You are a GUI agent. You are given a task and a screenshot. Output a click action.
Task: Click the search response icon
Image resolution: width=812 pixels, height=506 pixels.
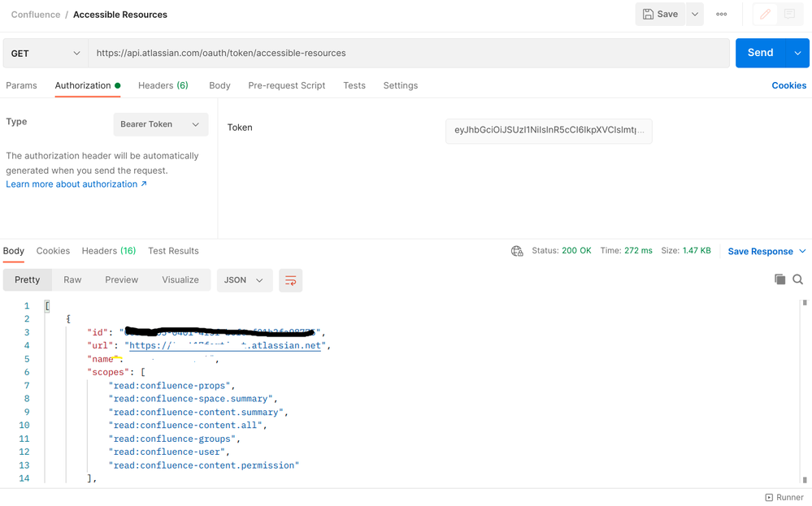click(x=798, y=279)
